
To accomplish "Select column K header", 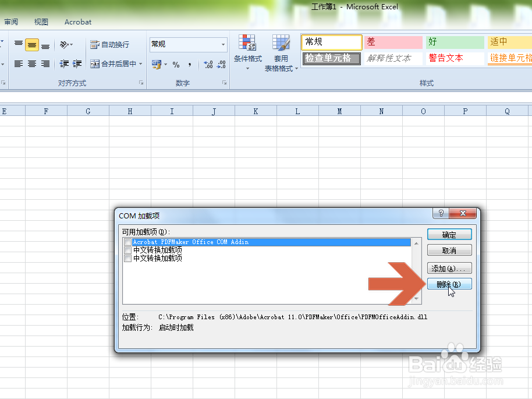I will click(x=256, y=111).
